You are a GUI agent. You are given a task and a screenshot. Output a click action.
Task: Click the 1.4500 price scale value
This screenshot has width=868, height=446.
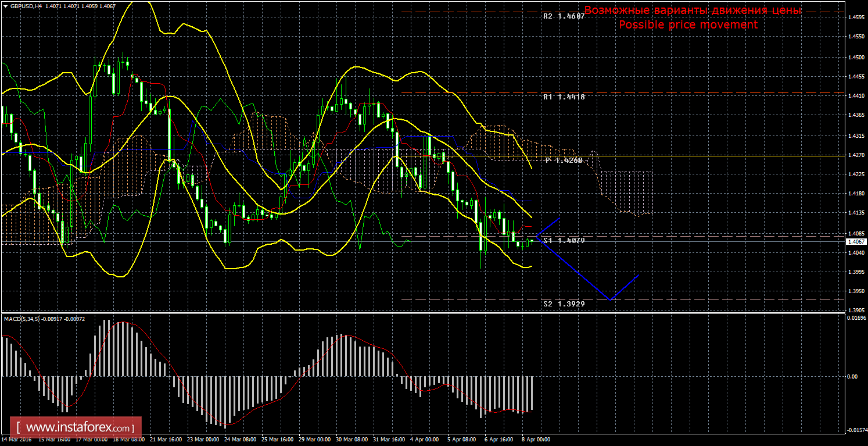pyautogui.click(x=855, y=57)
